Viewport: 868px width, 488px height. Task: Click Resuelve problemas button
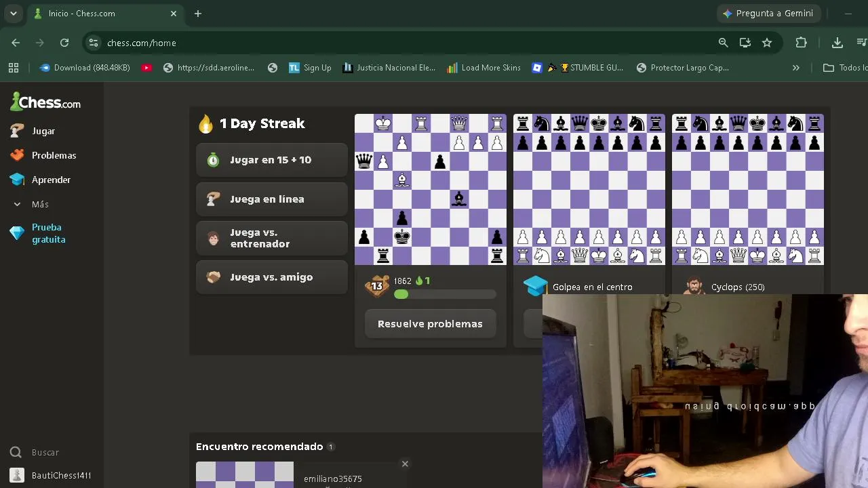click(430, 324)
